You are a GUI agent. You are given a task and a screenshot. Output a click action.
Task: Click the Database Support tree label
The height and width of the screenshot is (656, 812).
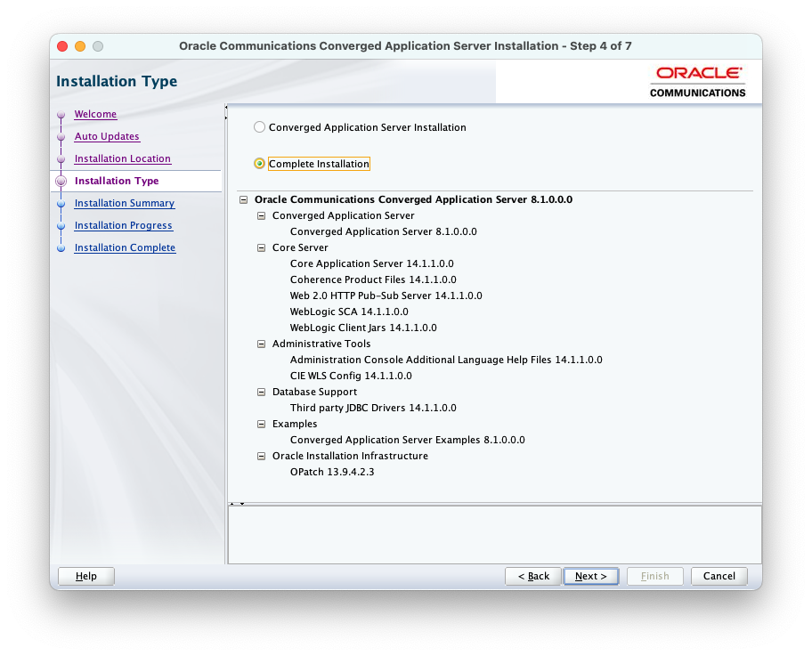coord(314,392)
